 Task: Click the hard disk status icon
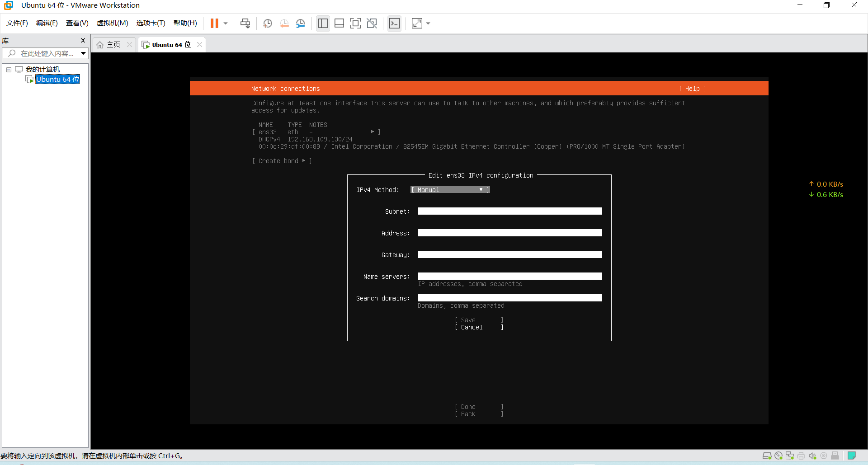coord(767,456)
